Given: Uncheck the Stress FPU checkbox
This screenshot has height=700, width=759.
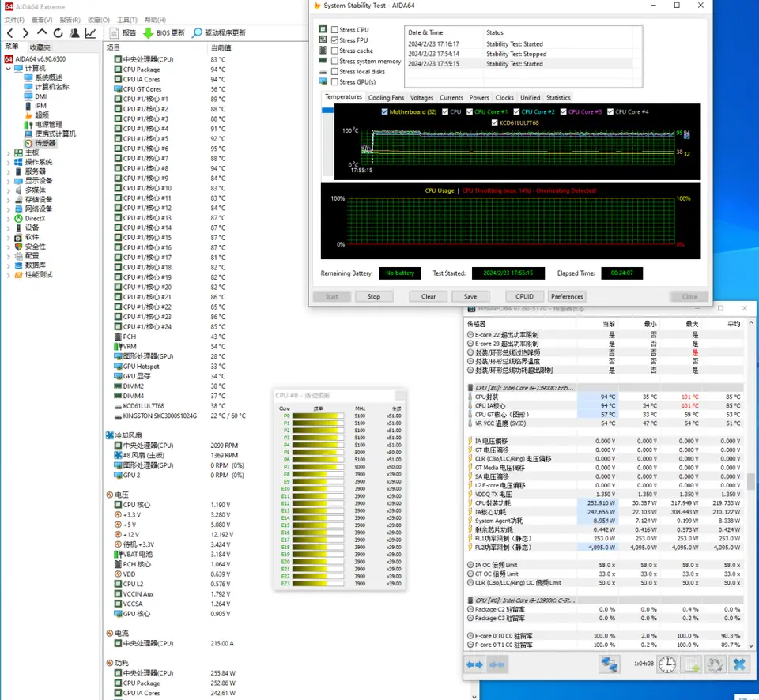Looking at the screenshot, I should click(334, 40).
